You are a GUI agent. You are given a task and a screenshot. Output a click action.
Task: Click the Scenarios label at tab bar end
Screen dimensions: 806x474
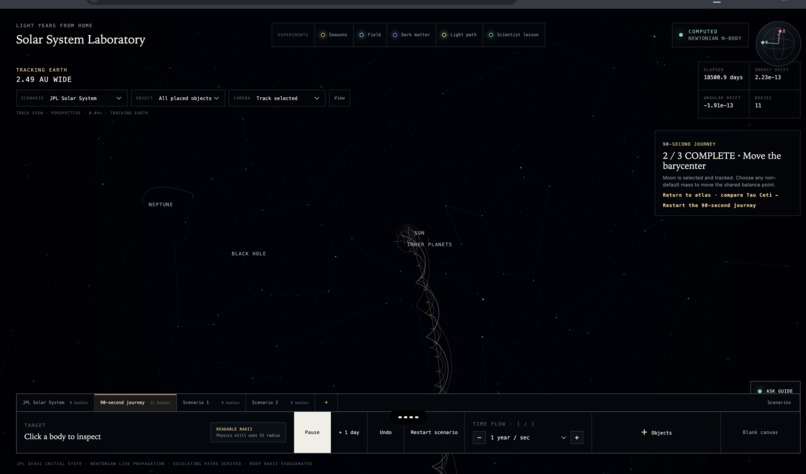(x=779, y=403)
